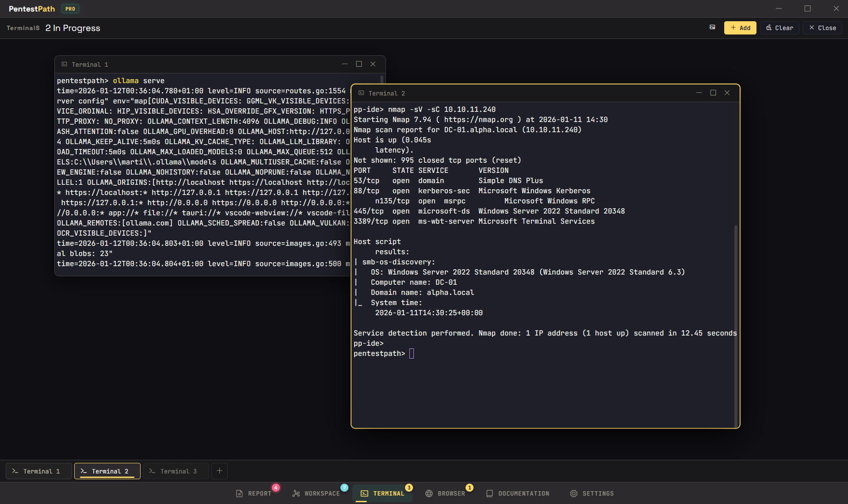
Task: Clear all terminals with Clear button
Action: point(779,28)
